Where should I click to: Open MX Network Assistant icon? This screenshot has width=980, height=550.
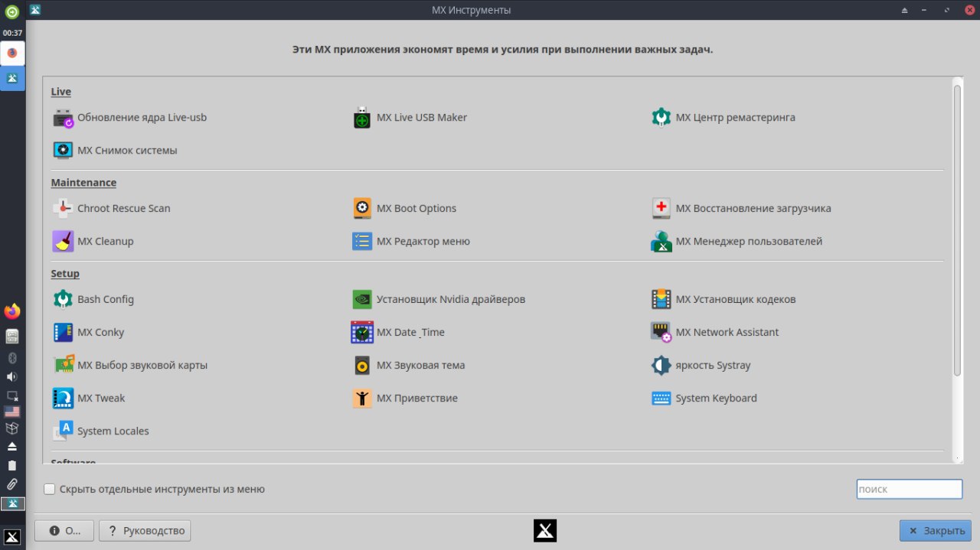click(661, 333)
